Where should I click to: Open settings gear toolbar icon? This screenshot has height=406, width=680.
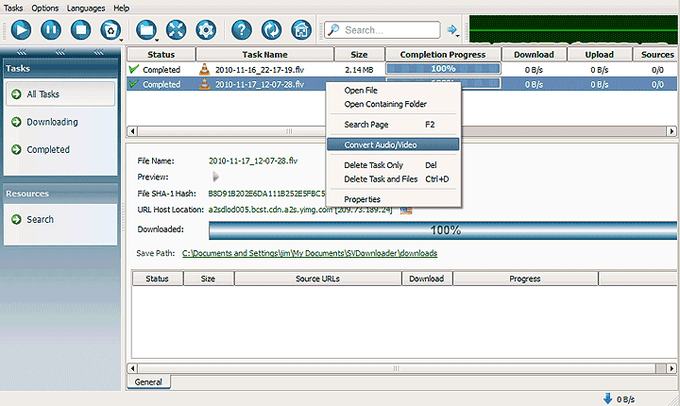click(x=206, y=30)
